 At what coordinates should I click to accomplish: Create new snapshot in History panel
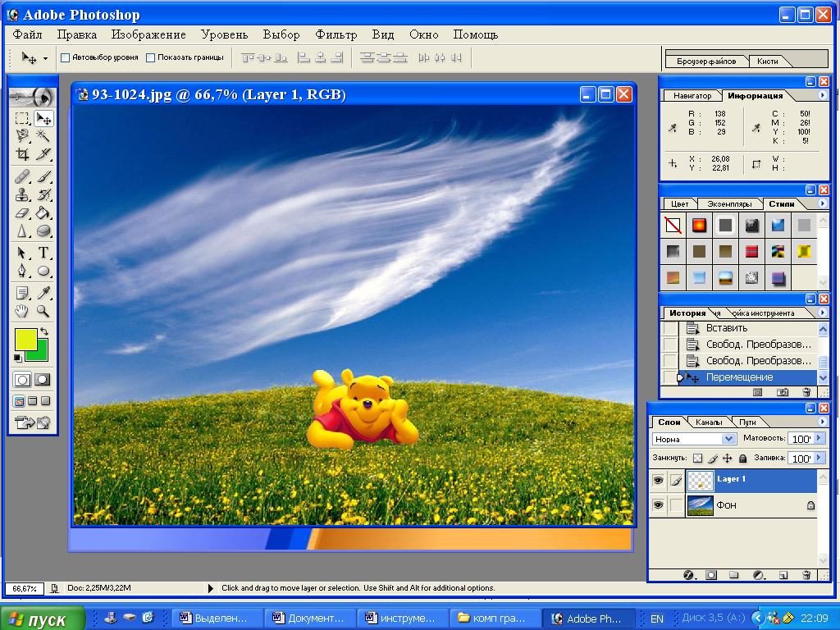tap(783, 392)
